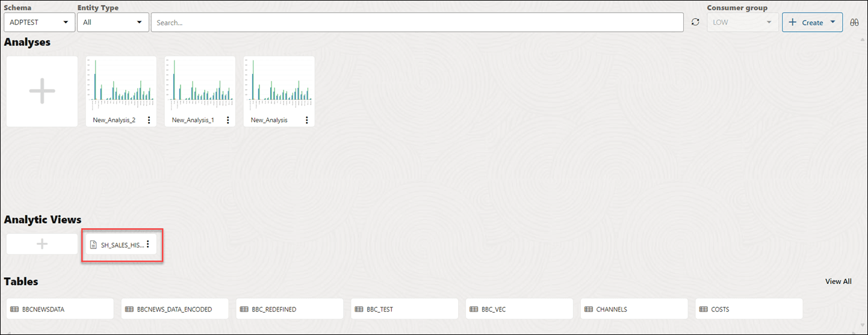Open New_Analysis kebab menu
The image size is (868, 335).
point(306,120)
